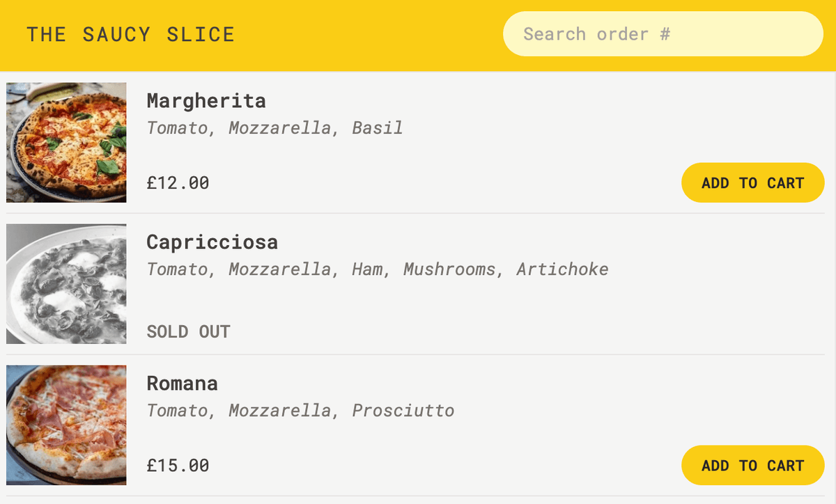Click the £12.00 price
836x504 pixels.
coord(178,183)
